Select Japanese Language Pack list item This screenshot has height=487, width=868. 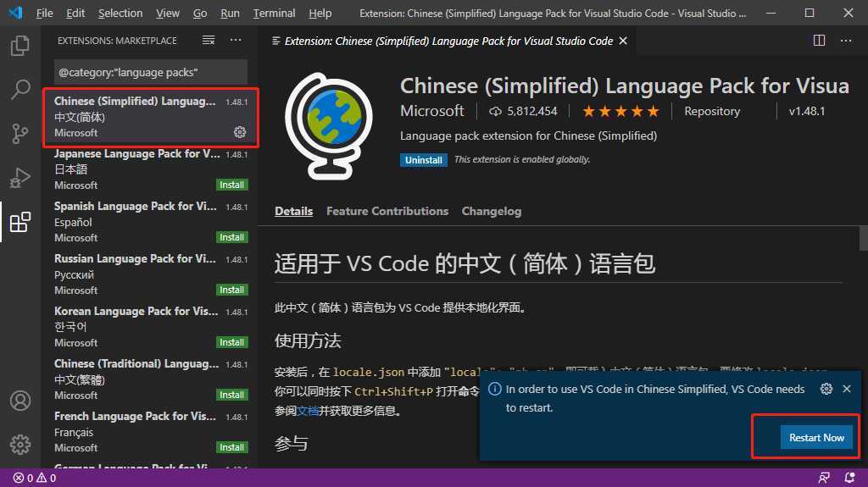click(151, 169)
